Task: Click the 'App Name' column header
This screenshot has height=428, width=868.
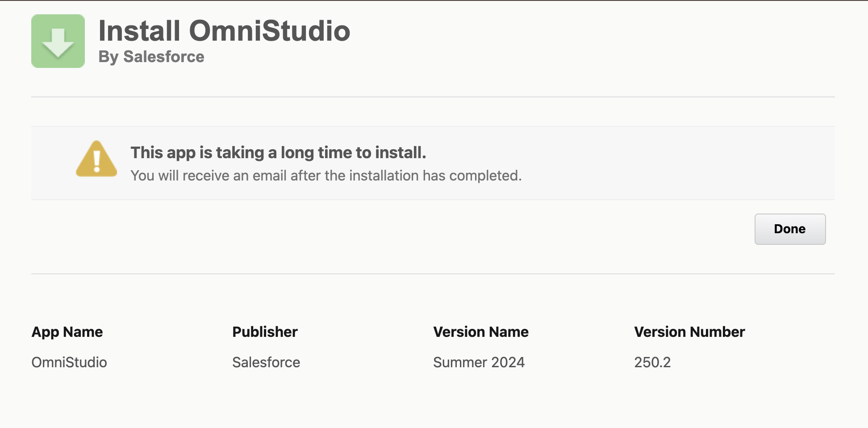Action: 67,332
